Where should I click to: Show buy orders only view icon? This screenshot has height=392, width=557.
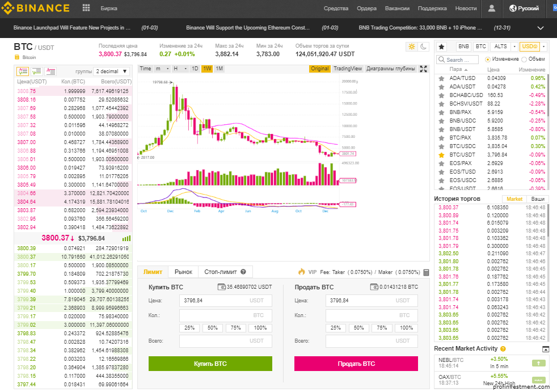pyautogui.click(x=37, y=71)
